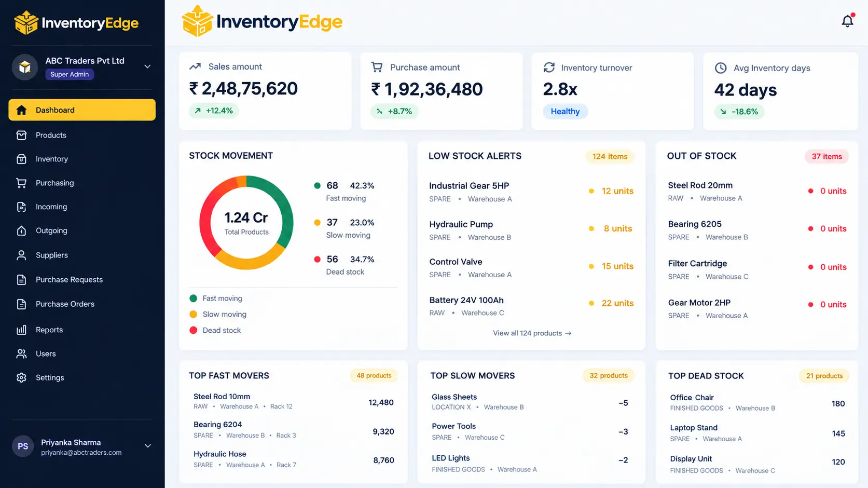Image resolution: width=868 pixels, height=488 pixels.
Task: Click the Users people icon
Action: point(21,354)
